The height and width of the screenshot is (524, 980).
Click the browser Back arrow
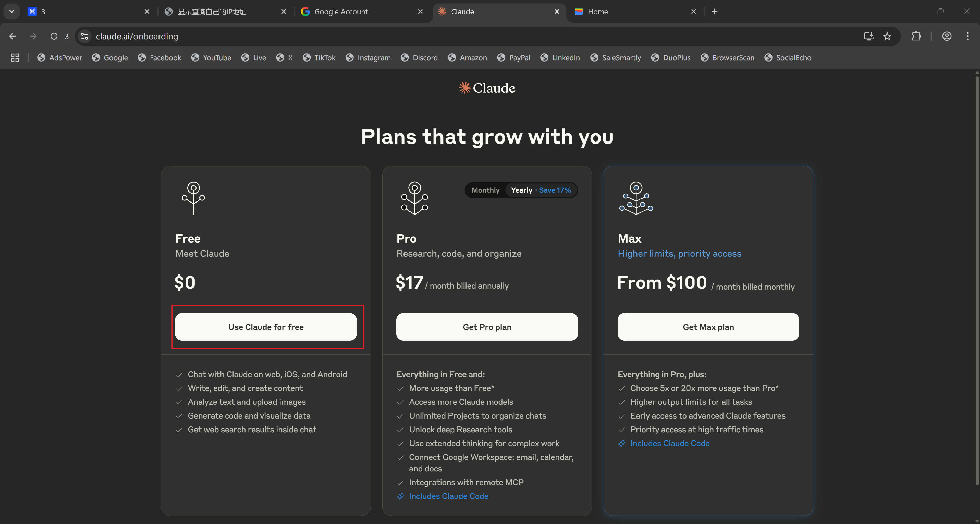[x=13, y=36]
